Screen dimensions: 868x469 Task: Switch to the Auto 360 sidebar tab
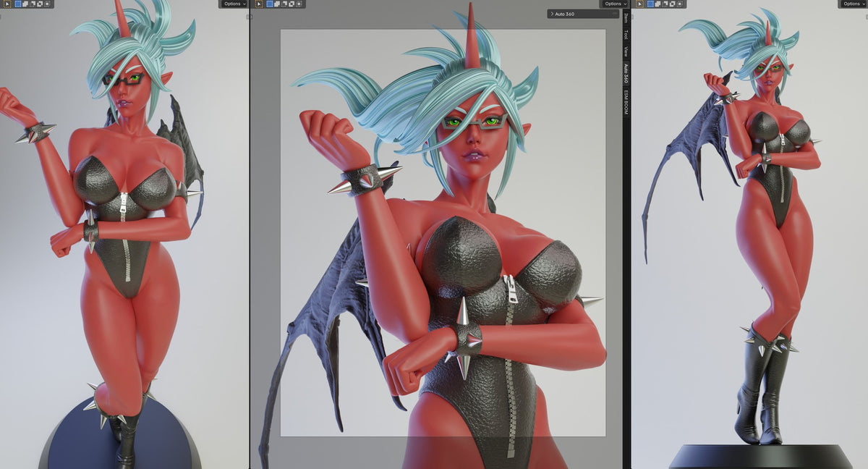pyautogui.click(x=626, y=73)
